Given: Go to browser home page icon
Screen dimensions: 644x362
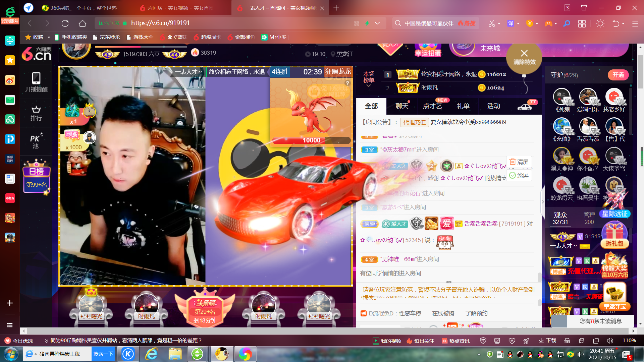Looking at the screenshot, I should tap(83, 23).
